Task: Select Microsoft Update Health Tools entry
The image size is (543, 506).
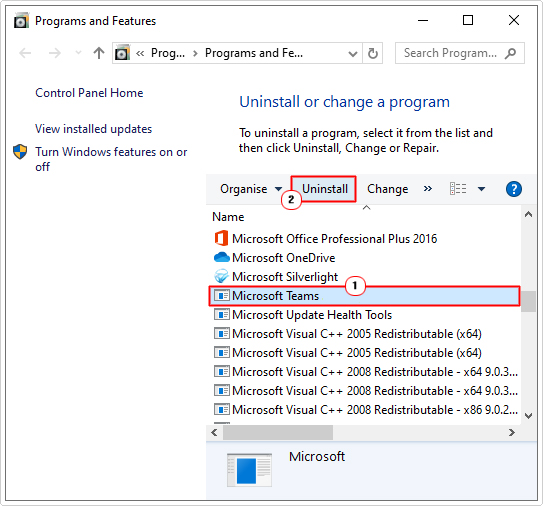Action: [x=312, y=315]
